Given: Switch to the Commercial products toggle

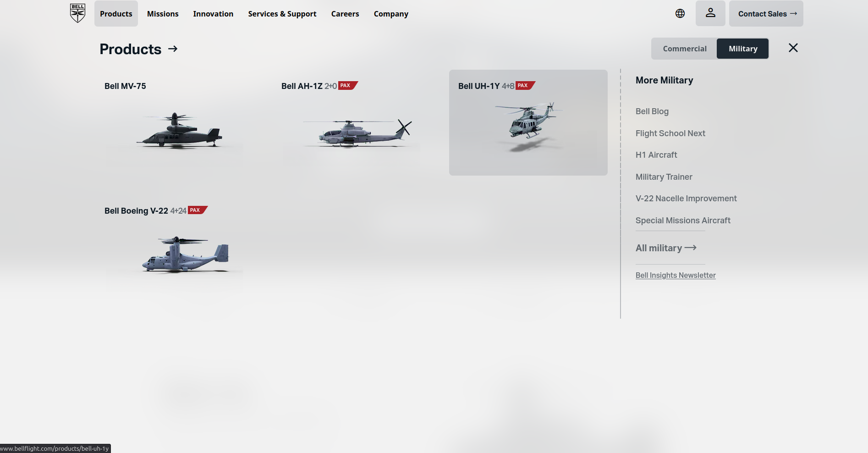Looking at the screenshot, I should [685, 49].
